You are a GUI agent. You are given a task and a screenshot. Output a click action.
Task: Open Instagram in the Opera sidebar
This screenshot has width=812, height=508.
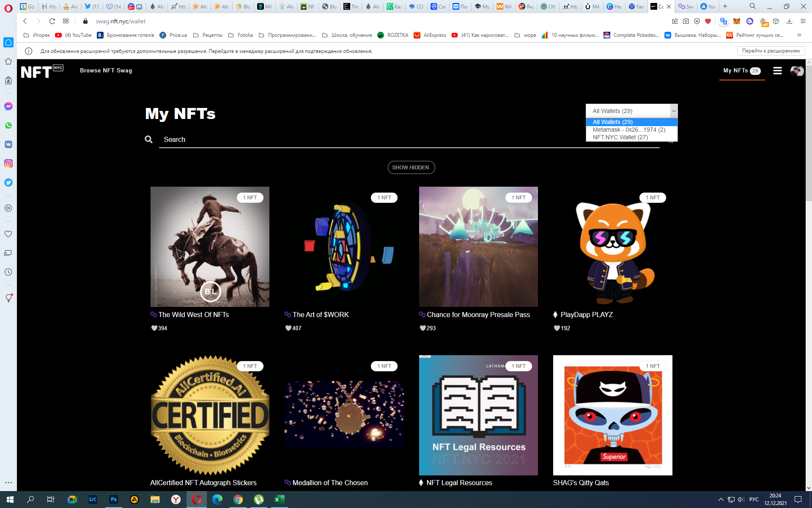pyautogui.click(x=8, y=163)
